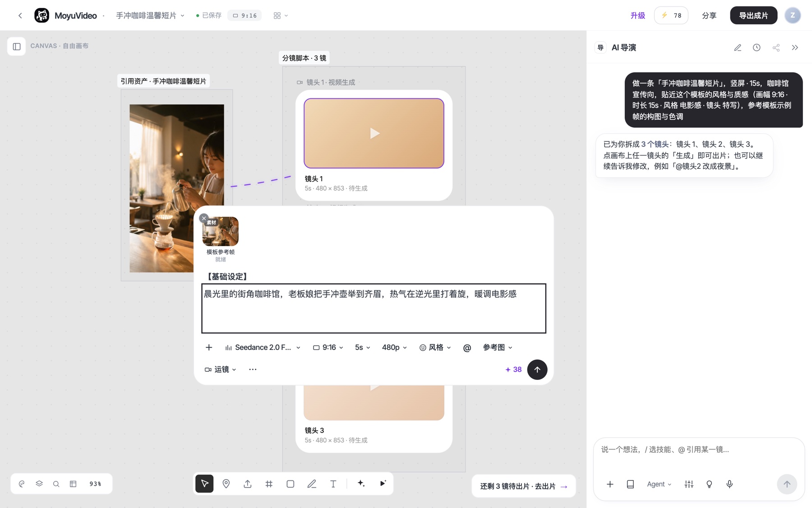Viewport: 812px width, 508px height.
Task: Select the pen draw tool
Action: coord(312,484)
